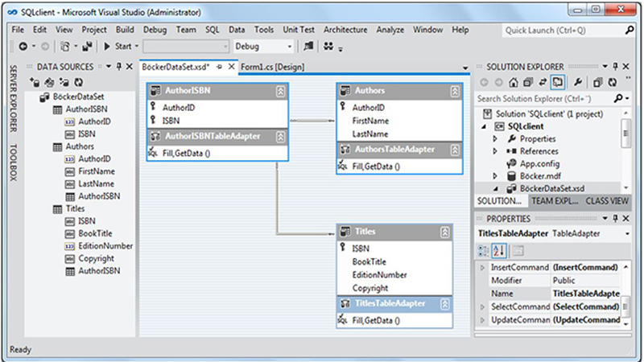Expand the References node in Solution Explorer
Image resolution: width=644 pixels, height=362 pixels.
click(496, 150)
